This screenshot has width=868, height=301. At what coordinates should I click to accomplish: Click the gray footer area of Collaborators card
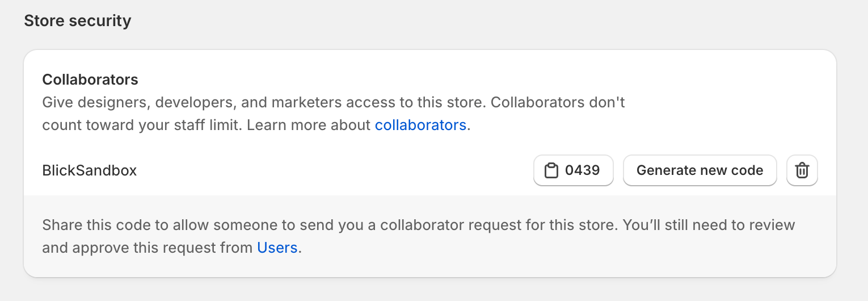click(x=430, y=236)
